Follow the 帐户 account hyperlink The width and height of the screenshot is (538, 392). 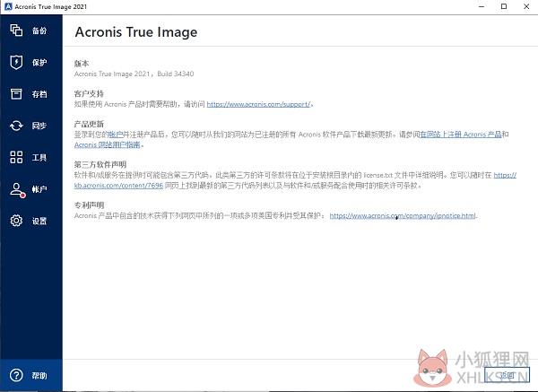(x=116, y=135)
